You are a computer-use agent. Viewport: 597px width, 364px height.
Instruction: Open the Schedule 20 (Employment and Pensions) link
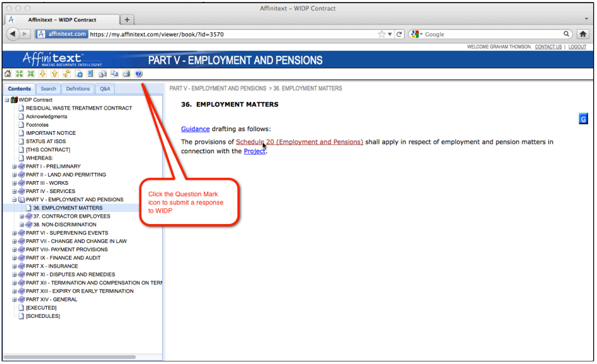click(x=299, y=142)
